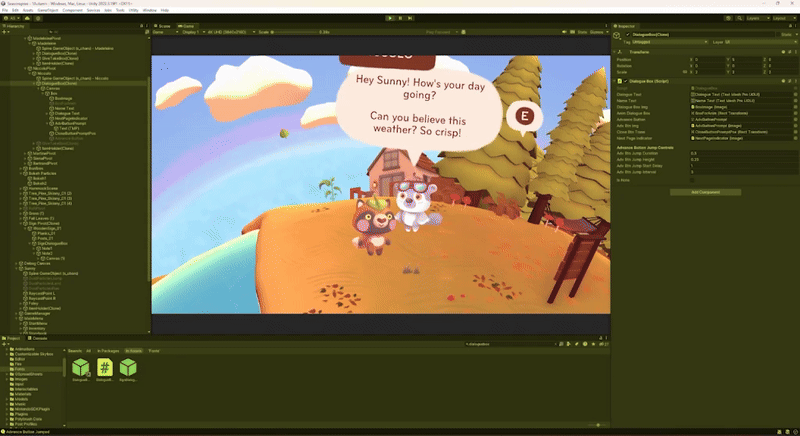Click the 'All' search filter
This screenshot has height=436, width=800.
pyautogui.click(x=88, y=351)
